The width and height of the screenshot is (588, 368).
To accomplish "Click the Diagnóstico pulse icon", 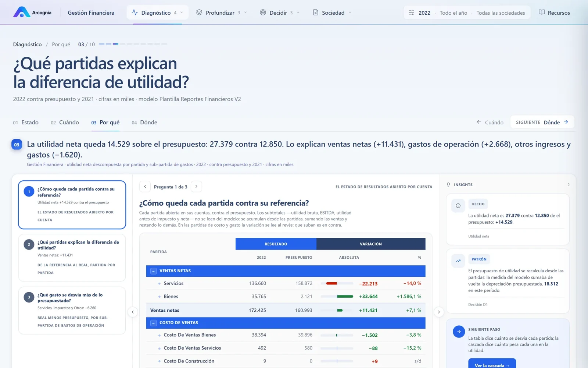I will point(135,13).
